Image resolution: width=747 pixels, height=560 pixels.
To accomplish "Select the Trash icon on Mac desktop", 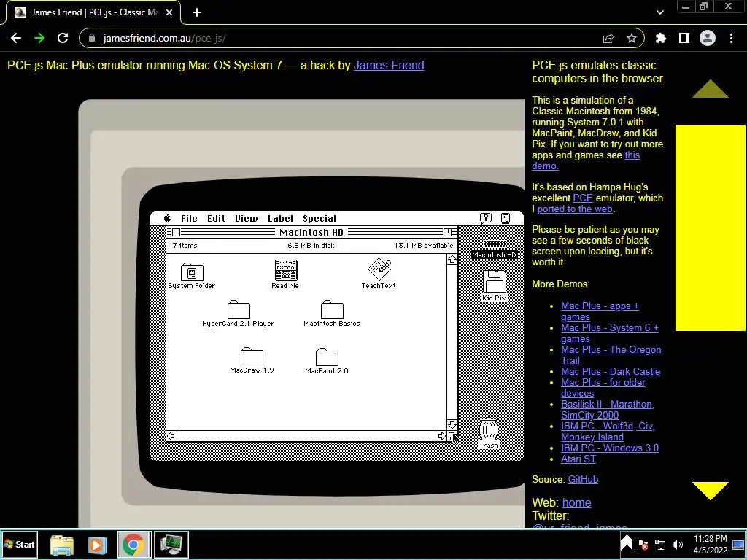I will pos(488,429).
